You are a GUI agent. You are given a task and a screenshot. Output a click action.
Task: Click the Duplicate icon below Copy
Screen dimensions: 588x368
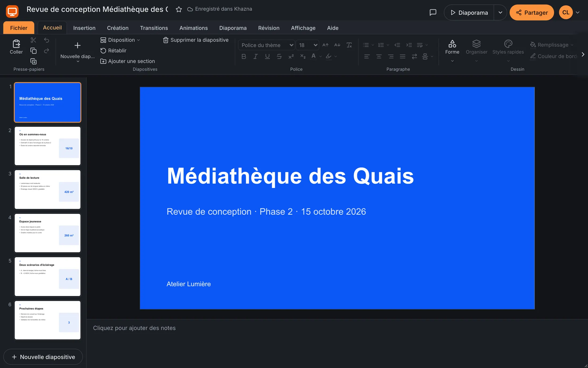pos(33,62)
